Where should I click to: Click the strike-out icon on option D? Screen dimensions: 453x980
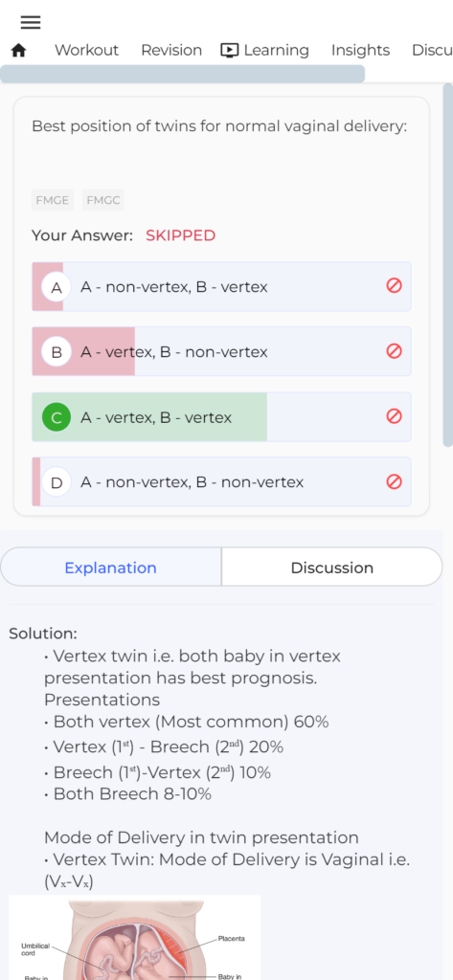pos(394,481)
